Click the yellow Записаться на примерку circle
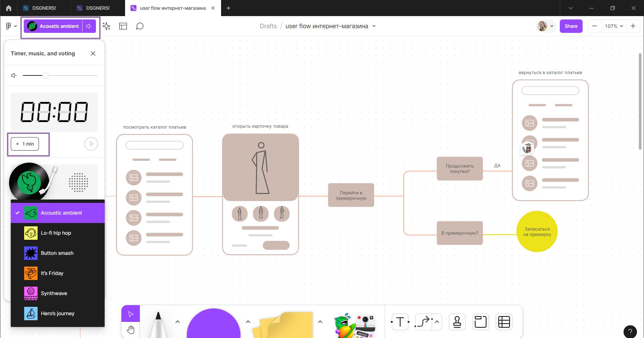Viewport: 644px width, 338px height. point(537,231)
